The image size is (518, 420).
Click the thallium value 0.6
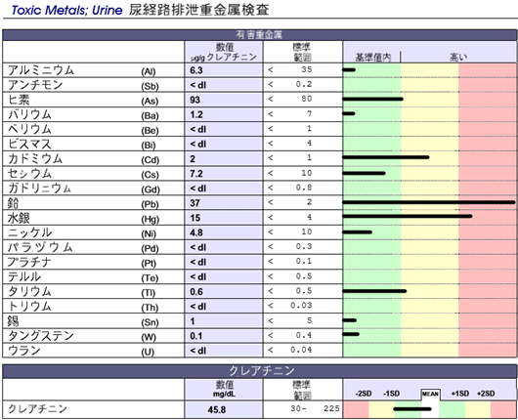(x=196, y=292)
